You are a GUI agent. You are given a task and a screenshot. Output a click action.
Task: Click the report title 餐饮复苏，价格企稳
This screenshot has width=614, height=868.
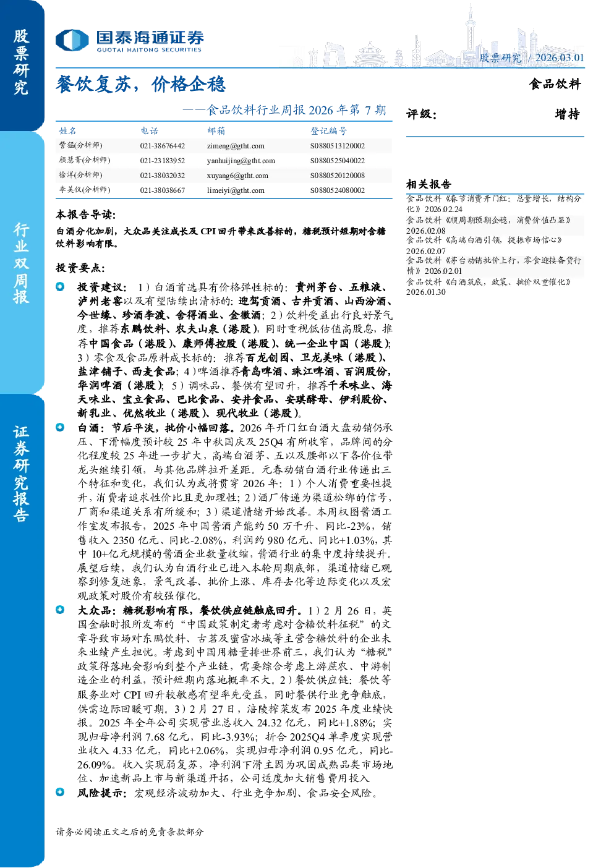tap(141, 84)
